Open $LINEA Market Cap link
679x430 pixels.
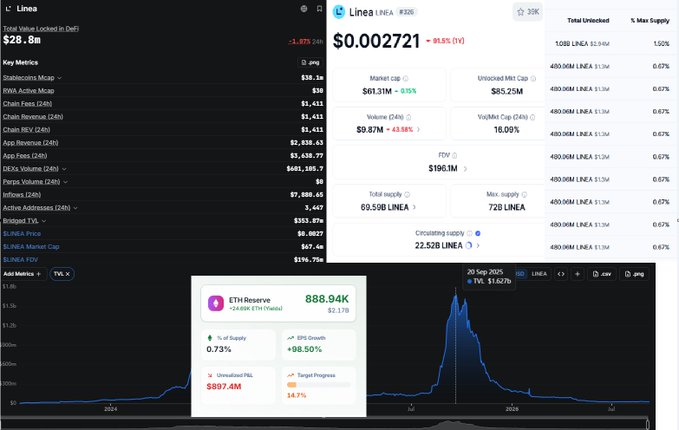tap(31, 246)
